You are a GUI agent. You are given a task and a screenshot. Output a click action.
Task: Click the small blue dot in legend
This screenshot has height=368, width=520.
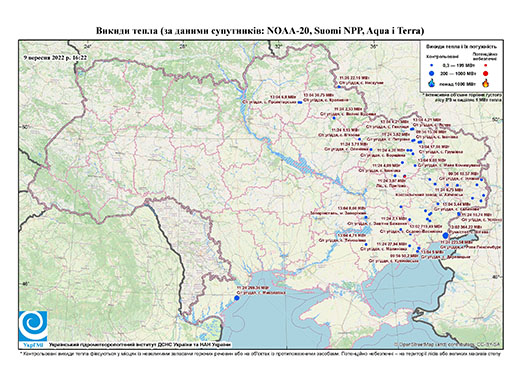(432, 65)
